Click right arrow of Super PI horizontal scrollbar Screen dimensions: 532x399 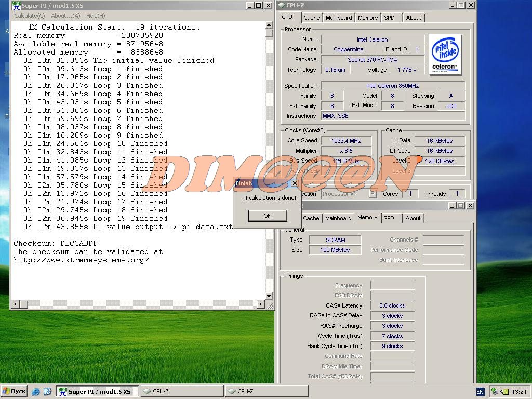[x=261, y=304]
